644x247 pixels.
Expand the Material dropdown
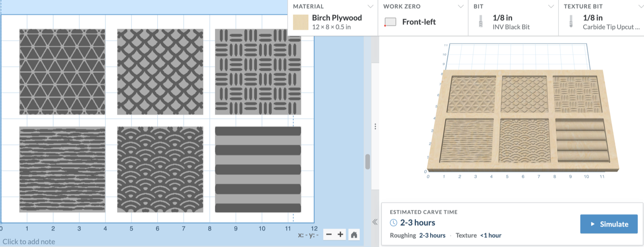370,6
